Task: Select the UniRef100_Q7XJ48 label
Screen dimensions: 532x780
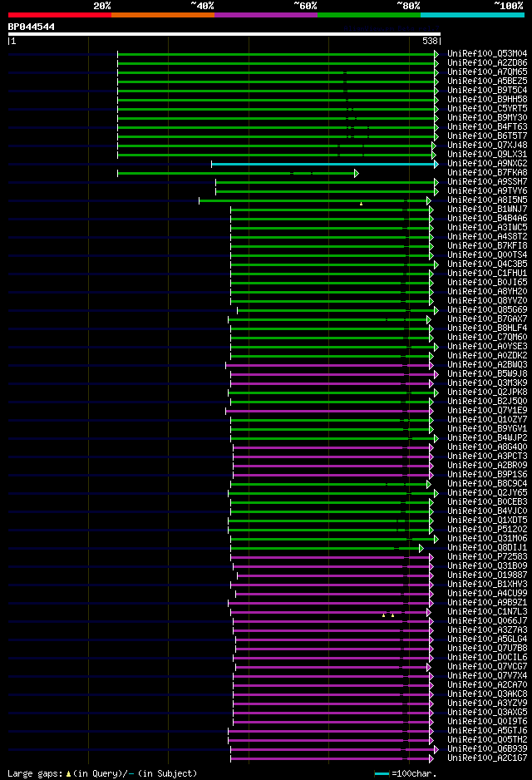Action: (487, 146)
